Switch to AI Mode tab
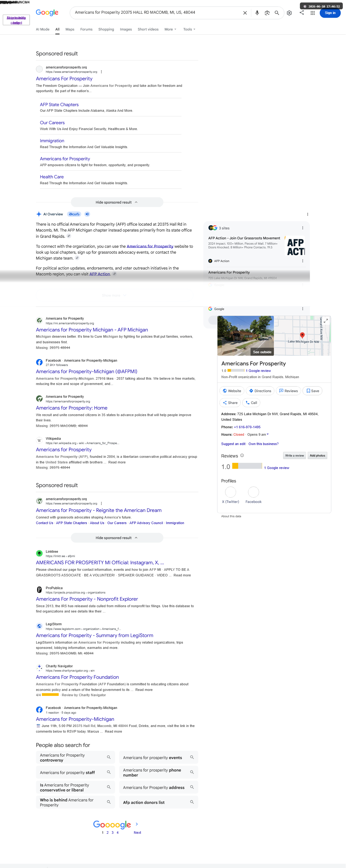This screenshot has height=868, width=350. coord(42,29)
